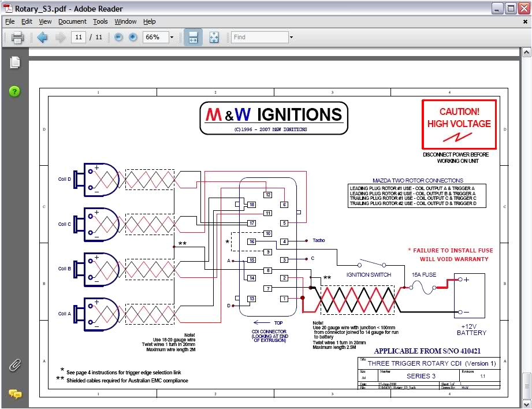
Task: Open the Tools menu
Action: coord(101,21)
